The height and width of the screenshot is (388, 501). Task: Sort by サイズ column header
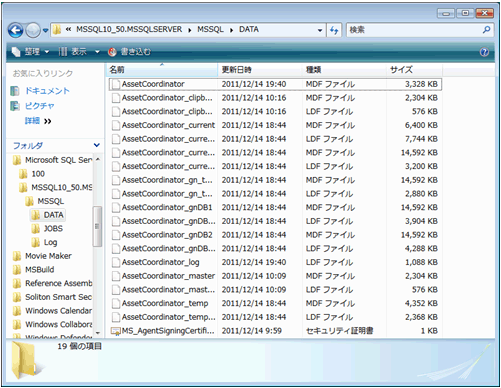414,70
